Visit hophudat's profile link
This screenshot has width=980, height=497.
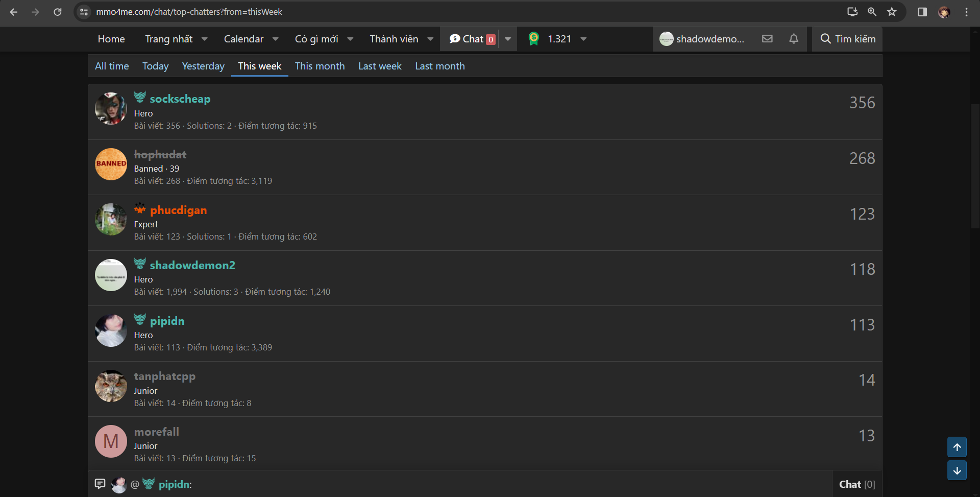pyautogui.click(x=160, y=154)
